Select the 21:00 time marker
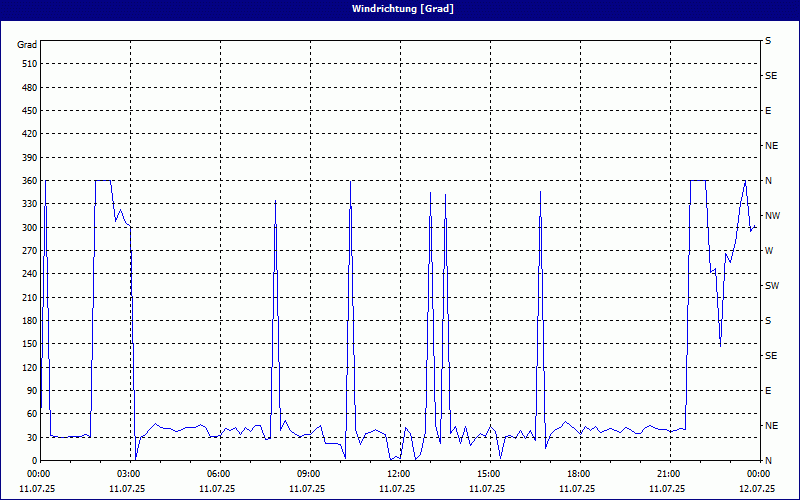The height and width of the screenshot is (500, 800). click(x=668, y=474)
